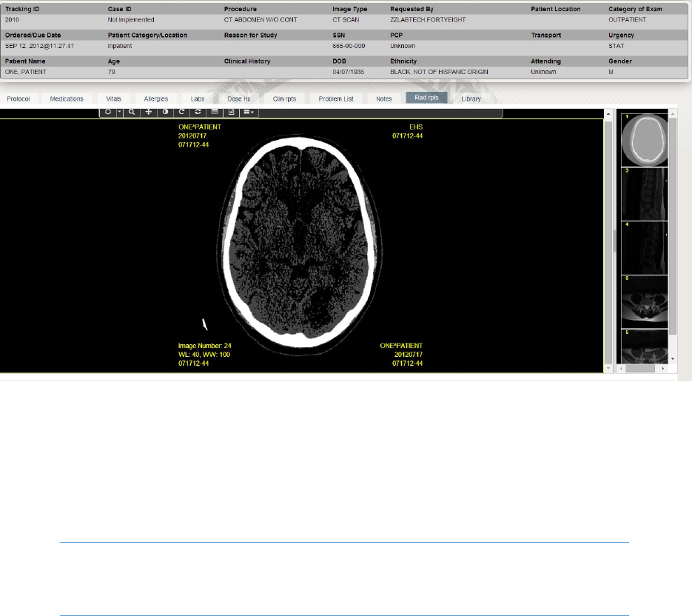692x616 pixels.
Task: Click the 'Clinical History' header label
Action: point(246,61)
